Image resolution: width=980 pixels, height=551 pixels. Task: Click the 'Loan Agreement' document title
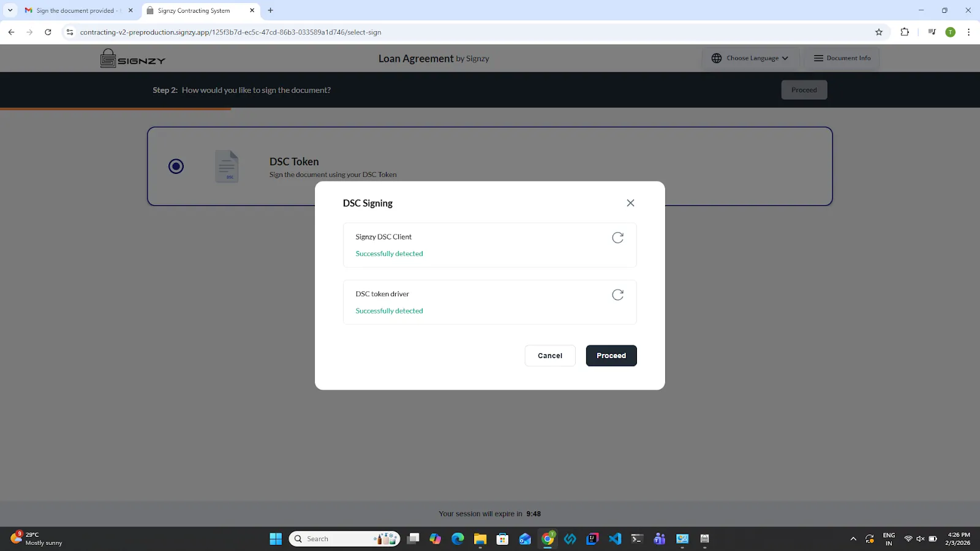point(416,58)
